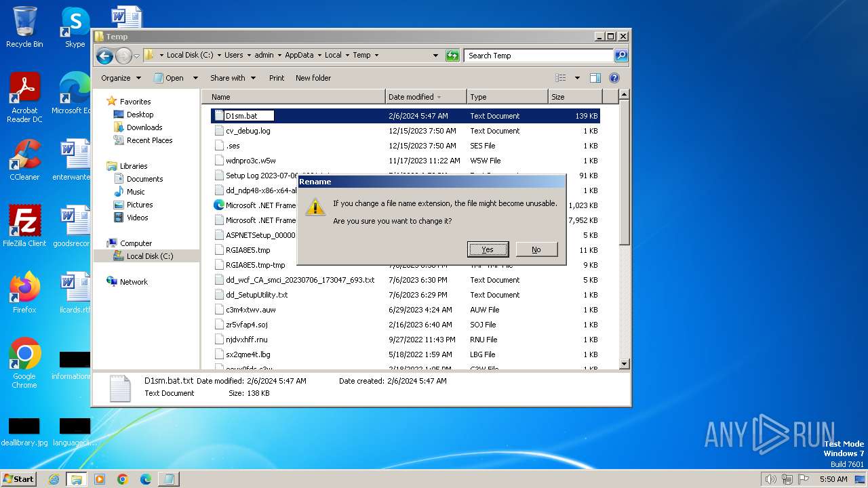The image size is (868, 488).
Task: Select Computer in the navigation pane
Action: pyautogui.click(x=136, y=243)
